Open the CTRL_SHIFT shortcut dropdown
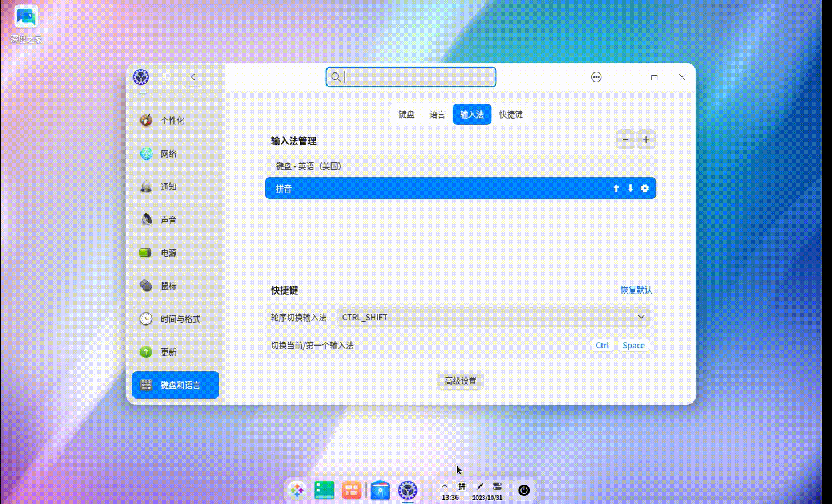 point(492,317)
